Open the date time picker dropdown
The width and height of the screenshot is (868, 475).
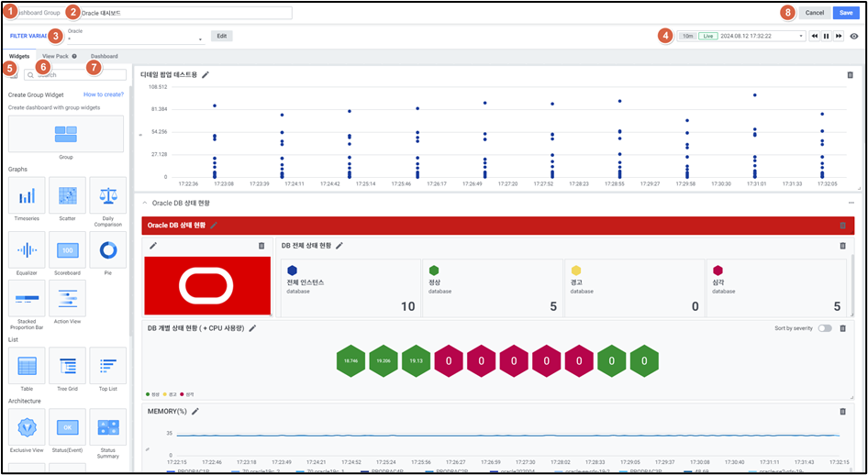point(801,36)
